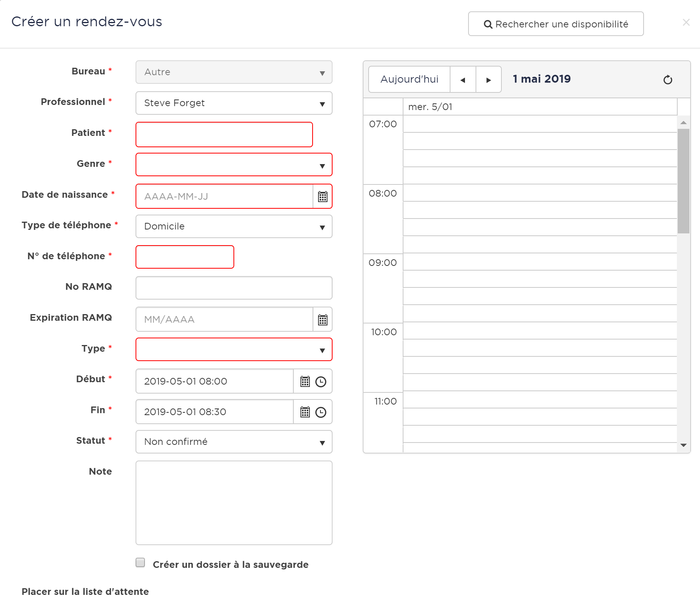Jump to today with Aujourd'hui button
This screenshot has width=700, height=598.
[409, 79]
